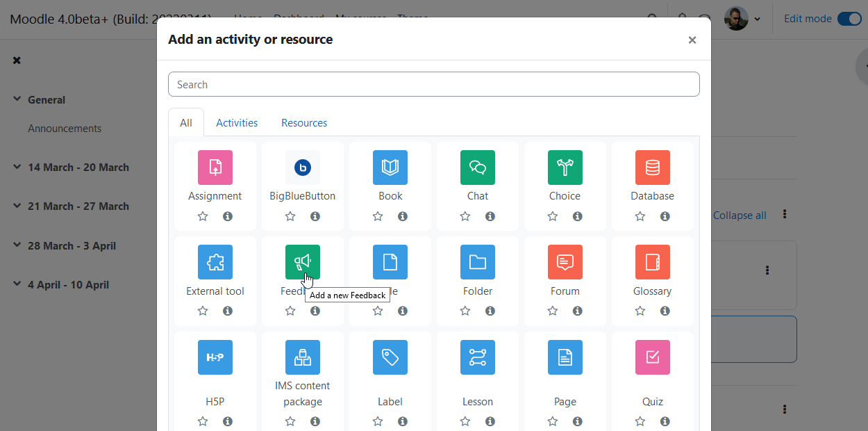Screen dimensions: 868x431
Task: Show info for BigBlueButton activity
Action: click(x=315, y=216)
